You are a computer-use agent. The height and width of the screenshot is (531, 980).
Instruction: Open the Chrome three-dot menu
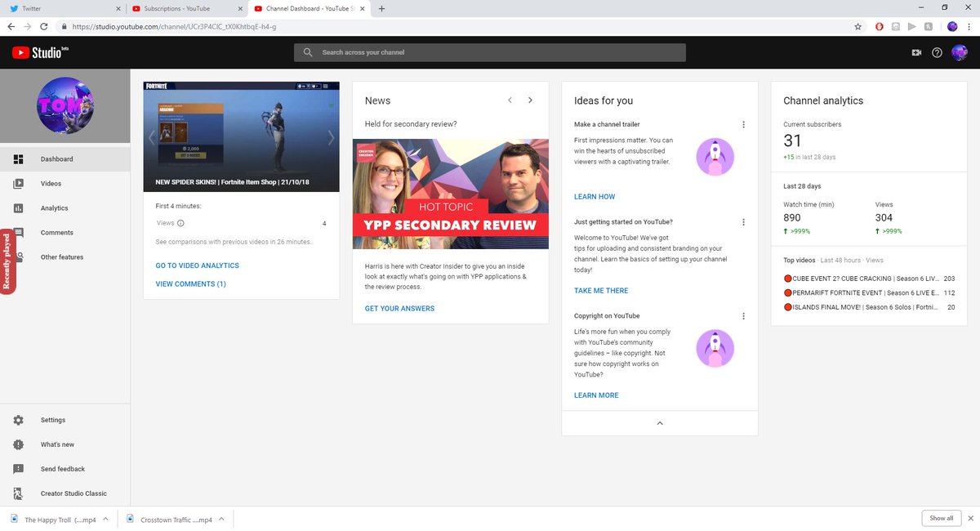coord(969,26)
